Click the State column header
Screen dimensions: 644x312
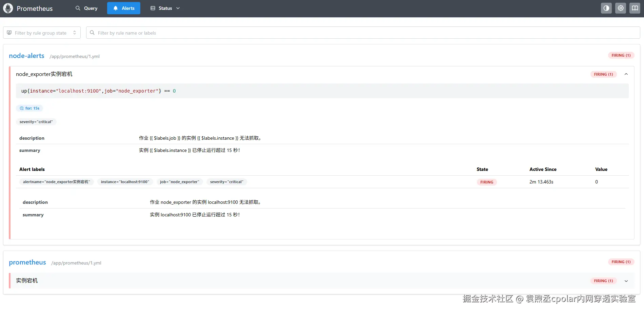[x=482, y=169]
